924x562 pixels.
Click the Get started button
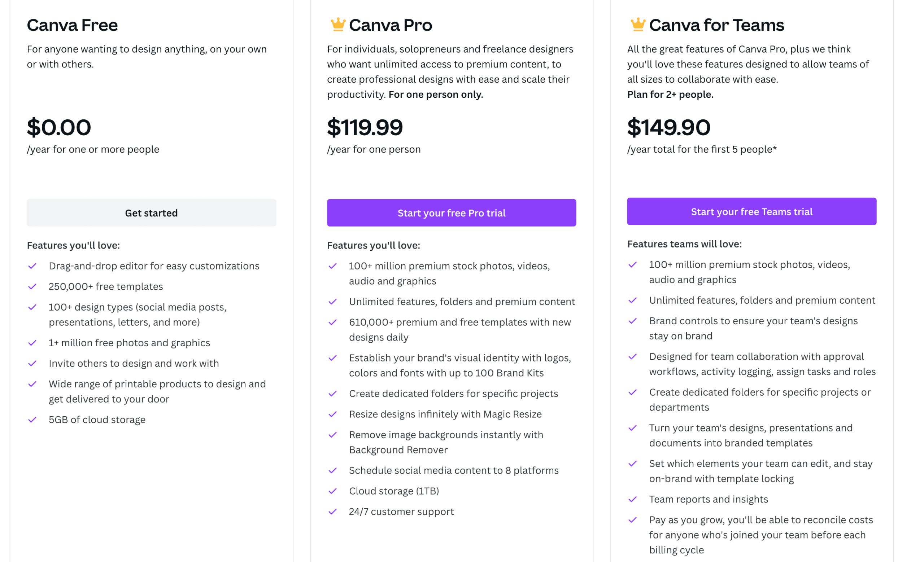(x=152, y=213)
